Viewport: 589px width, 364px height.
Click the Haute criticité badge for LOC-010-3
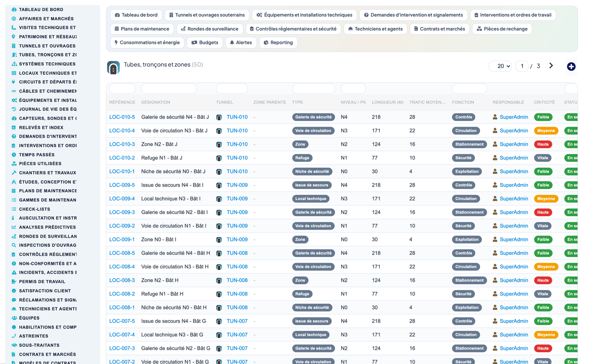pos(543,144)
